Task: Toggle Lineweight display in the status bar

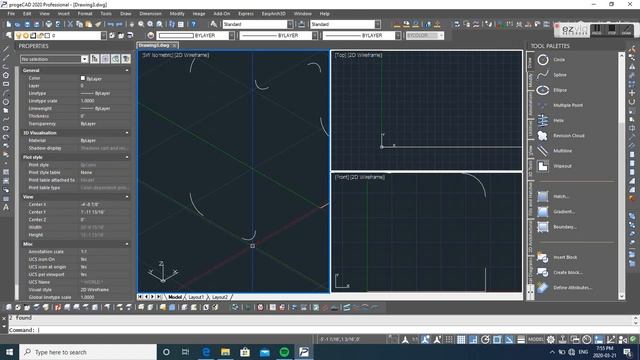Action: point(521,340)
